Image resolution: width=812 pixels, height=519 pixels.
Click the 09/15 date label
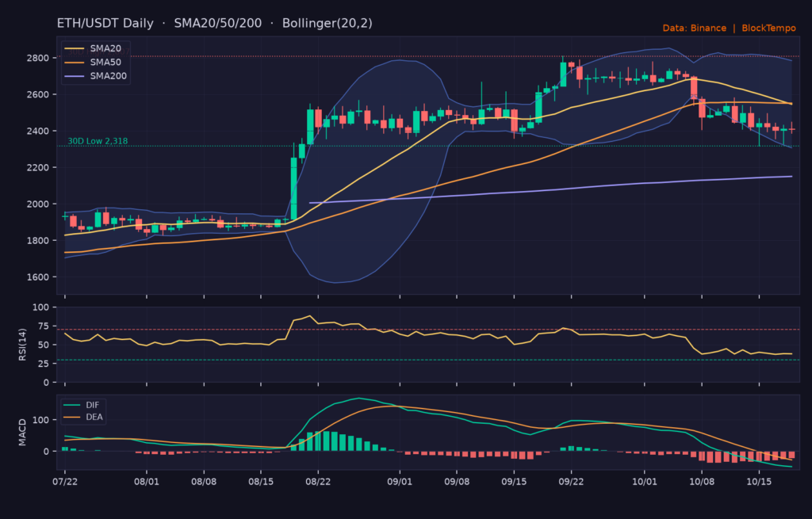pyautogui.click(x=514, y=482)
